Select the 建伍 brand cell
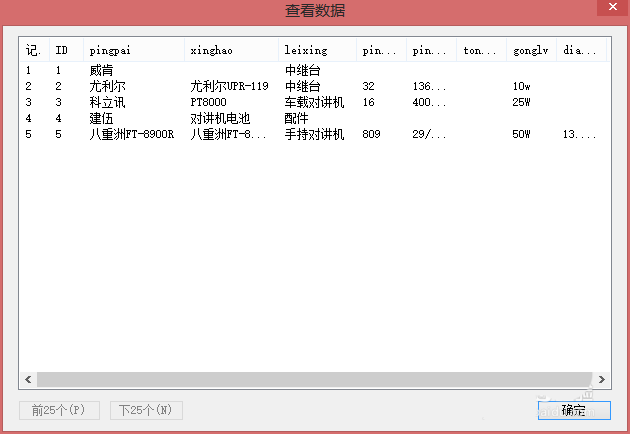The width and height of the screenshot is (630, 434). tap(101, 118)
